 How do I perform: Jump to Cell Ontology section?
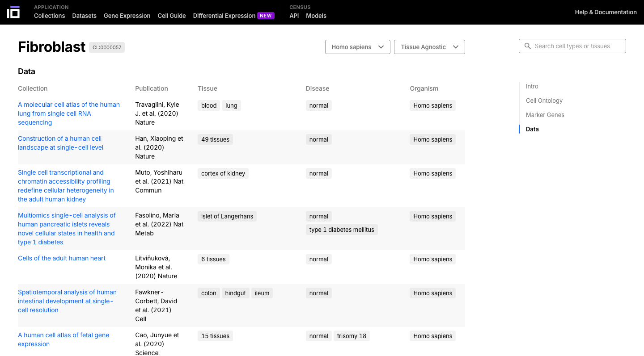point(544,101)
